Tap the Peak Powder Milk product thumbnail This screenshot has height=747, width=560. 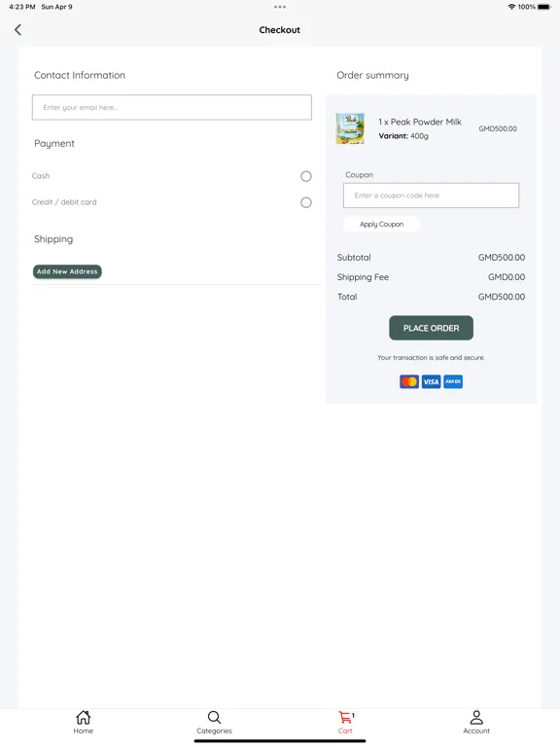point(350,128)
